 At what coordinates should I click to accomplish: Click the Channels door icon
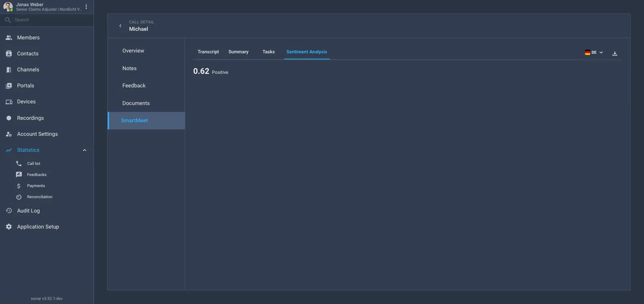pos(9,70)
